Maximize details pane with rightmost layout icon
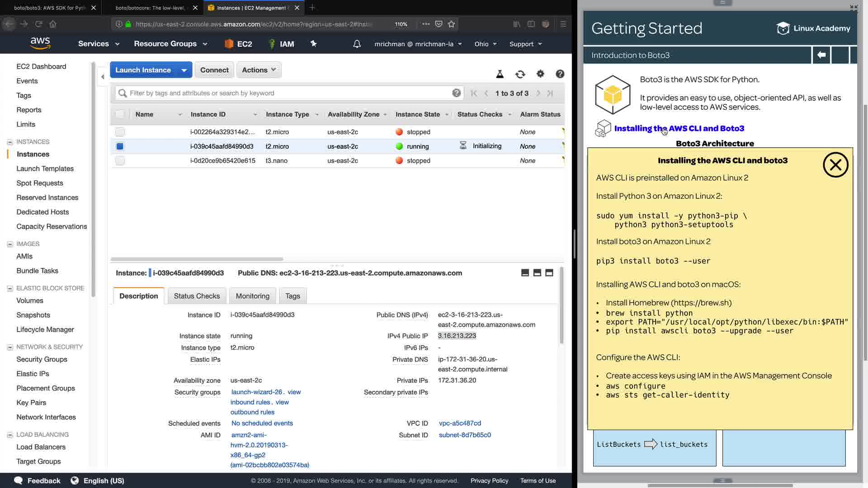 coord(549,273)
